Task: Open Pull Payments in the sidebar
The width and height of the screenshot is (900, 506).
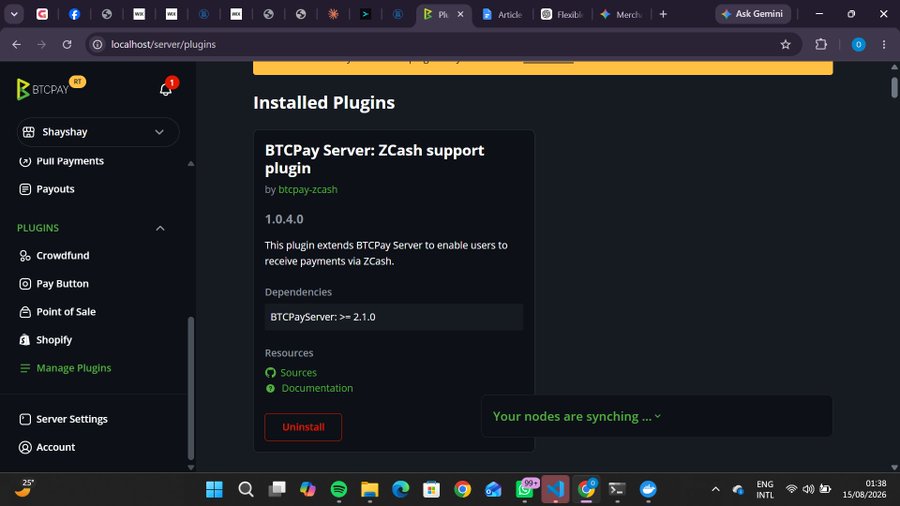Action: (69, 161)
